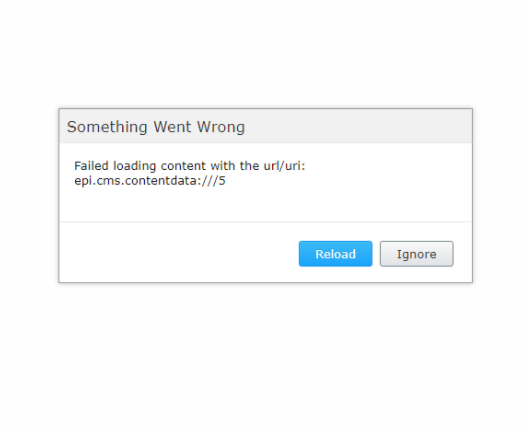528x429 pixels.
Task: Click the empty footer area left of Reload
Action: (x=178, y=254)
